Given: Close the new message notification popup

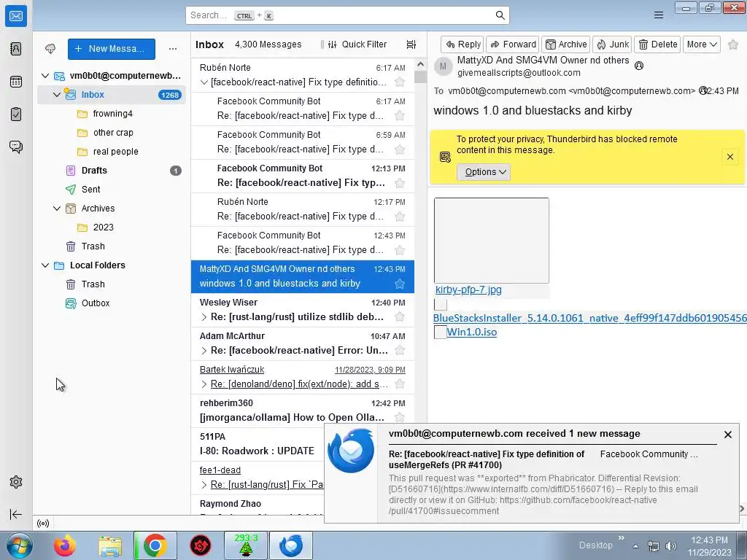Looking at the screenshot, I should pyautogui.click(x=727, y=435).
